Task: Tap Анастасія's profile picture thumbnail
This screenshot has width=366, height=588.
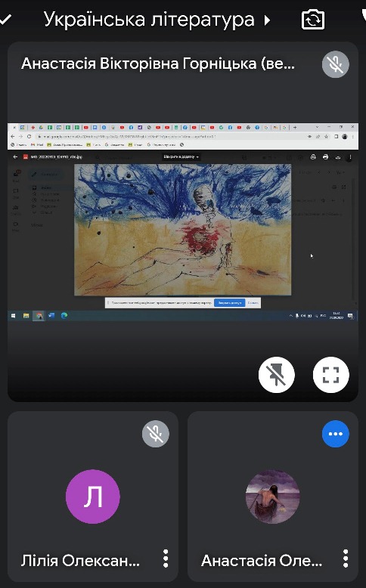Action: 272,497
